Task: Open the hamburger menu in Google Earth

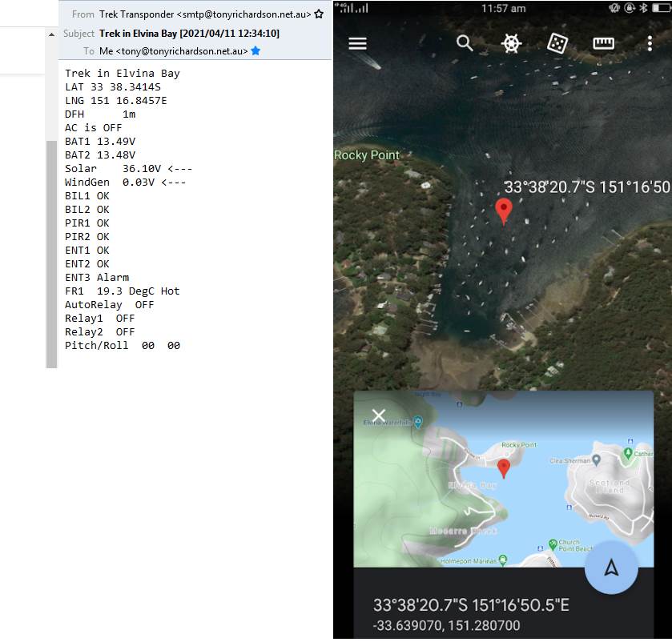Action: coord(357,44)
